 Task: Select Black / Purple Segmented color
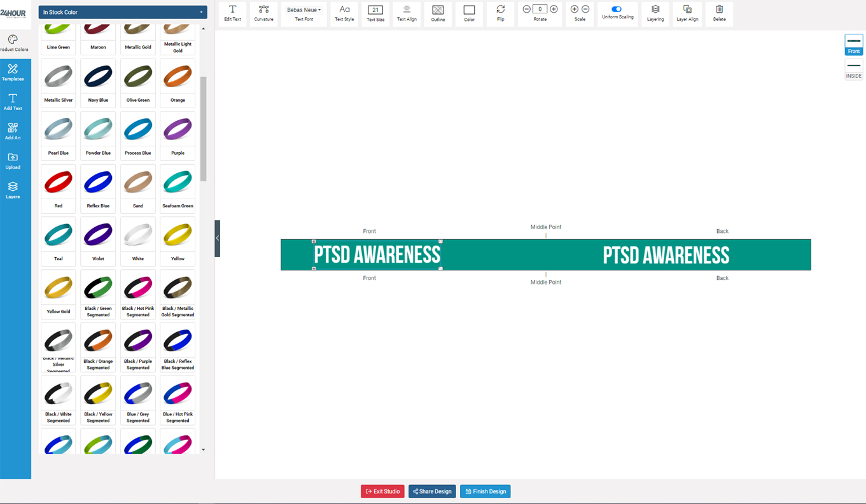(x=138, y=347)
